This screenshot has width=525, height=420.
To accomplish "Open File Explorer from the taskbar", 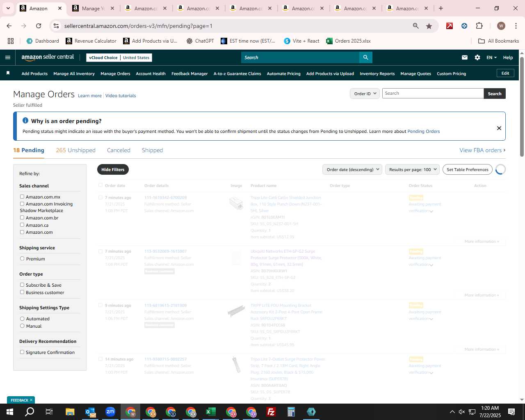I will [70, 412].
